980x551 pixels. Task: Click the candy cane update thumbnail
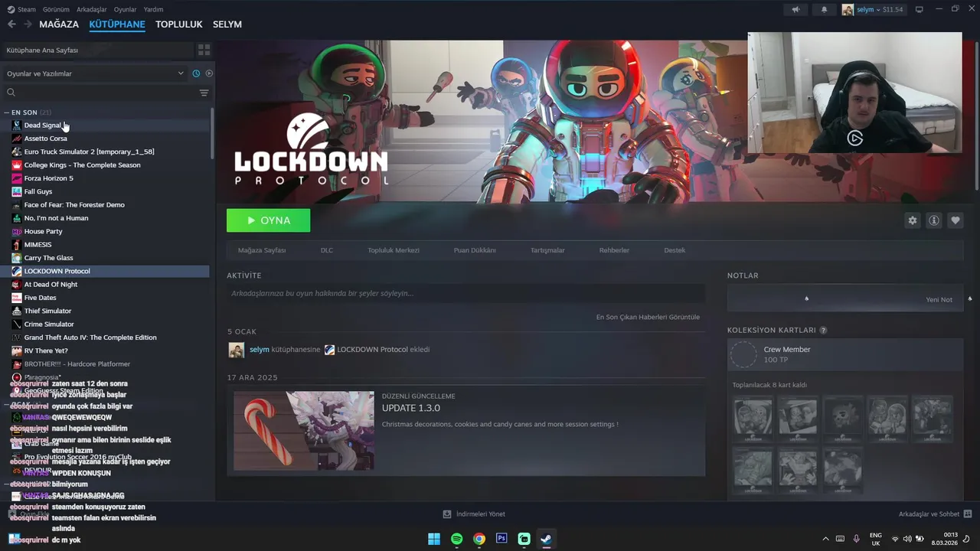coord(304,431)
